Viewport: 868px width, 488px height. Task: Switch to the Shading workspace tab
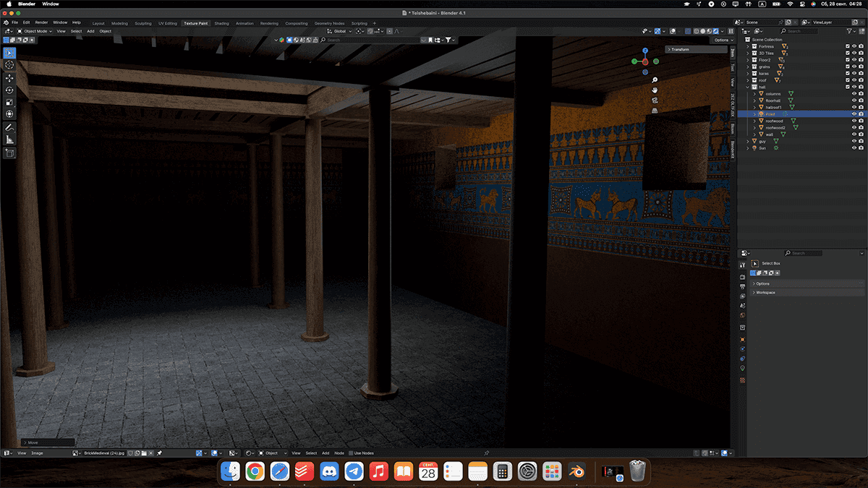(x=221, y=22)
